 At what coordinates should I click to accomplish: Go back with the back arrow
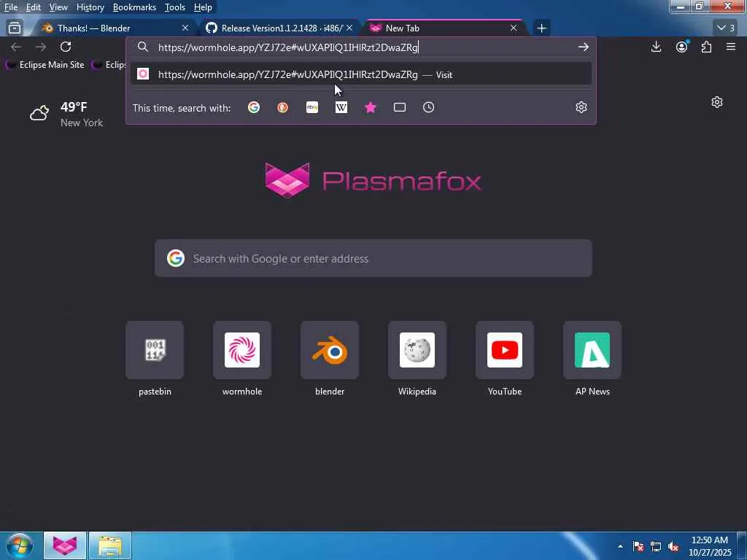[16, 47]
